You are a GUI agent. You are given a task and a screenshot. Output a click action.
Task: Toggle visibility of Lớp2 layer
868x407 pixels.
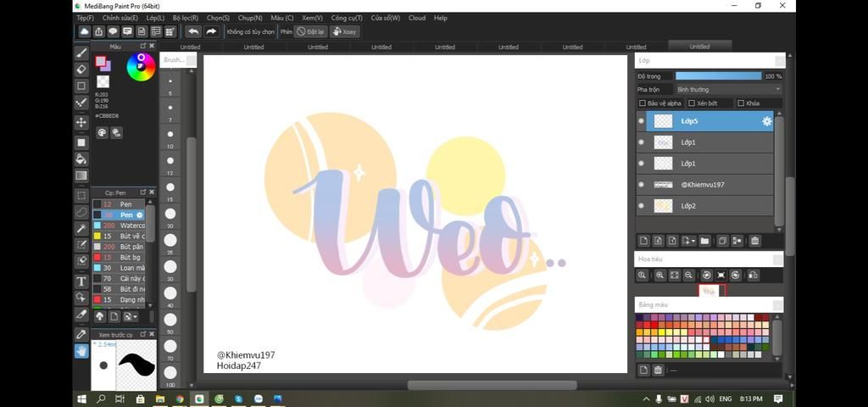(642, 205)
